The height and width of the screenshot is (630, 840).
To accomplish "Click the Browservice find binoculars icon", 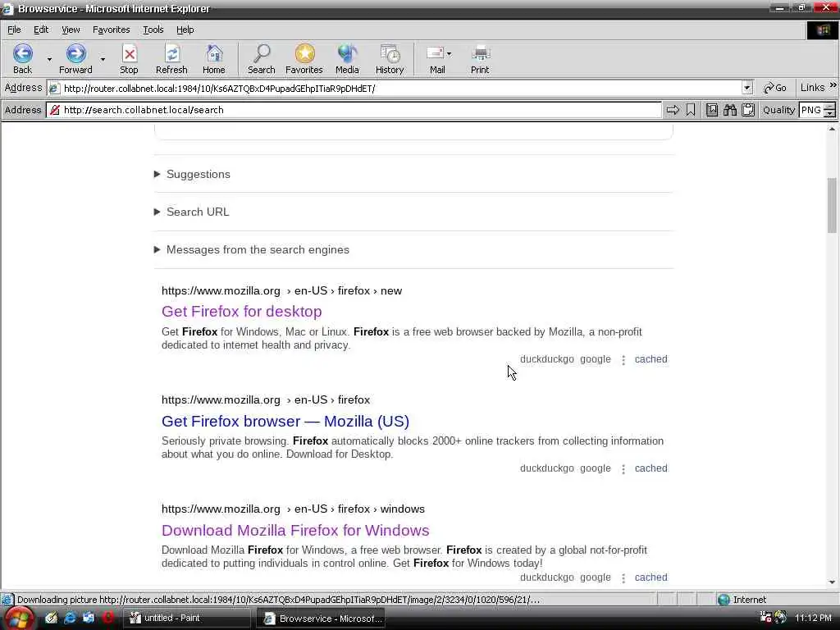I will [x=730, y=111].
